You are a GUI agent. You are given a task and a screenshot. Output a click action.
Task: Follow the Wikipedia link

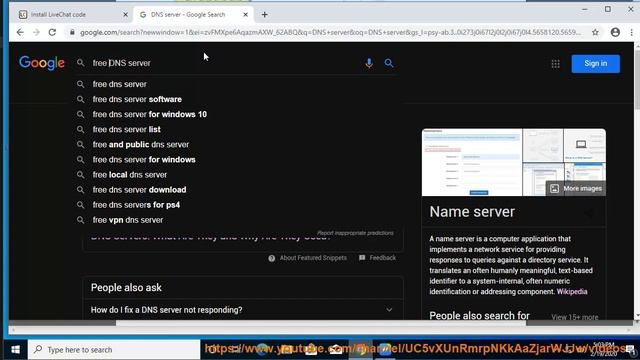572,291
